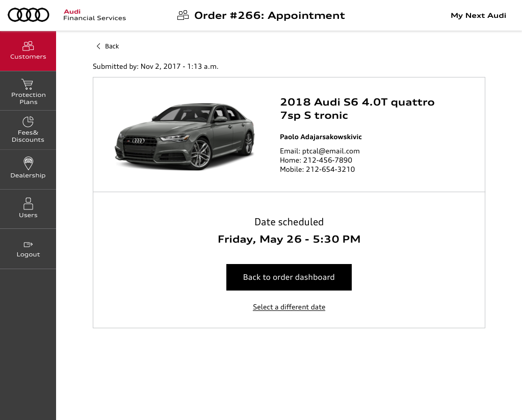Click the 2018 Audi S6 vehicle title
The image size is (522, 420).
(357, 109)
